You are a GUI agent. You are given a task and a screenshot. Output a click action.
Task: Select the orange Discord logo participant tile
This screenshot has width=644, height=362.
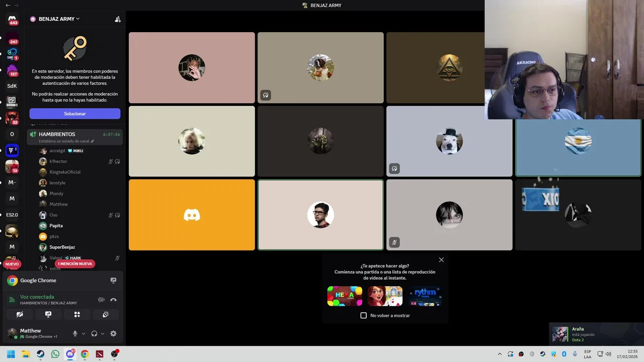click(x=192, y=215)
